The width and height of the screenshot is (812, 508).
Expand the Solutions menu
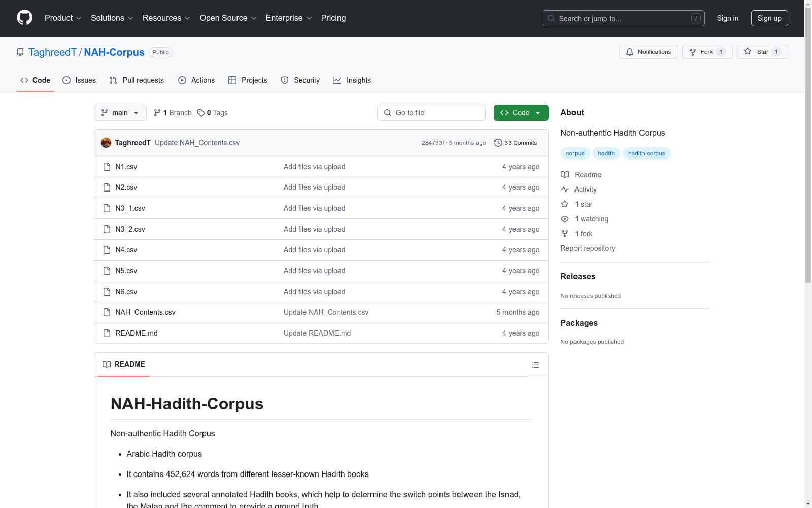pyautogui.click(x=112, y=18)
